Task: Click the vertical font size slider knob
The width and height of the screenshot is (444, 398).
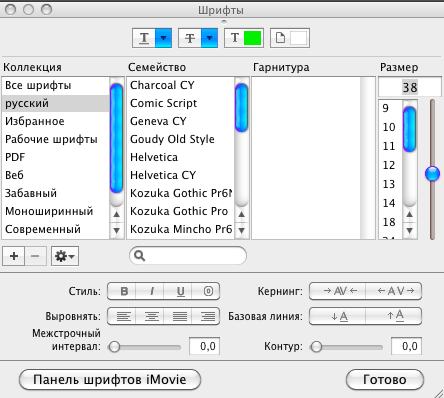Action: pos(432,174)
